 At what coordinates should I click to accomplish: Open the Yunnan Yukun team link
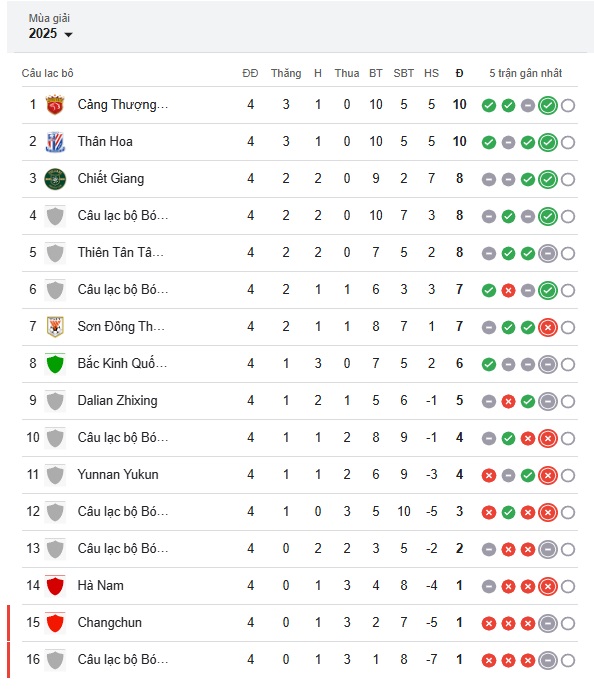pyautogui.click(x=118, y=475)
